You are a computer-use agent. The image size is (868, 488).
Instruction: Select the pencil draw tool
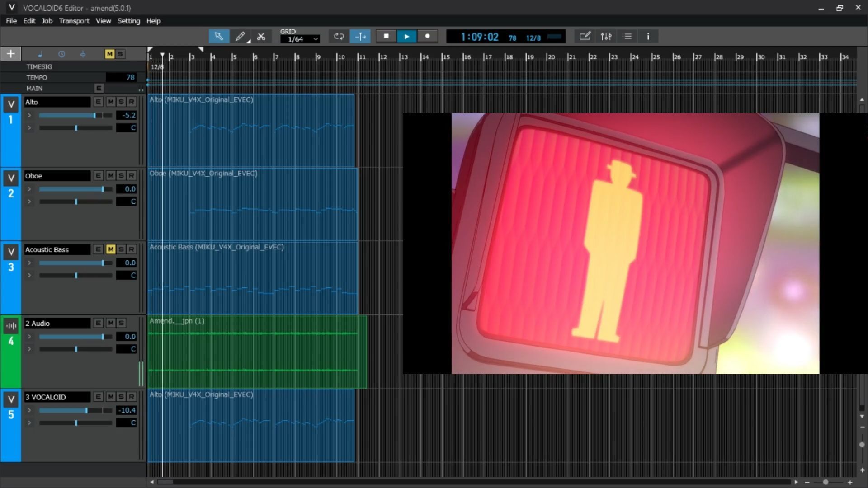click(240, 37)
